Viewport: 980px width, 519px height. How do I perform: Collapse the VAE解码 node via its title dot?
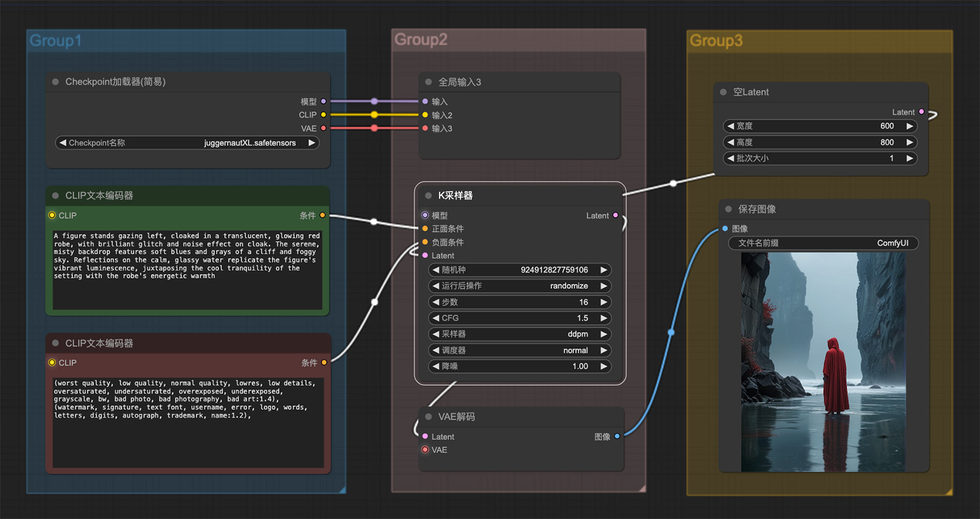[x=429, y=416]
